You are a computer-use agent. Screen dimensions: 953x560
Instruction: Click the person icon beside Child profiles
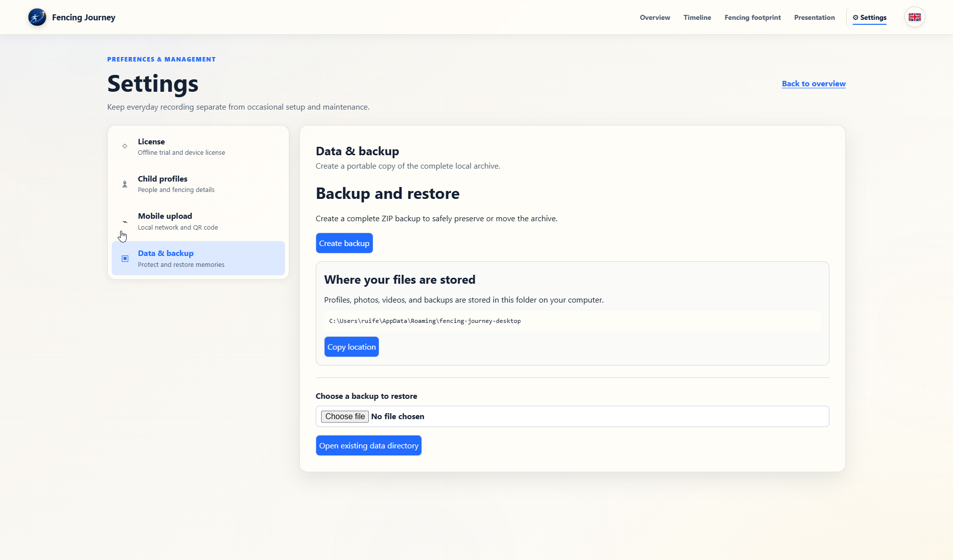[x=125, y=184]
